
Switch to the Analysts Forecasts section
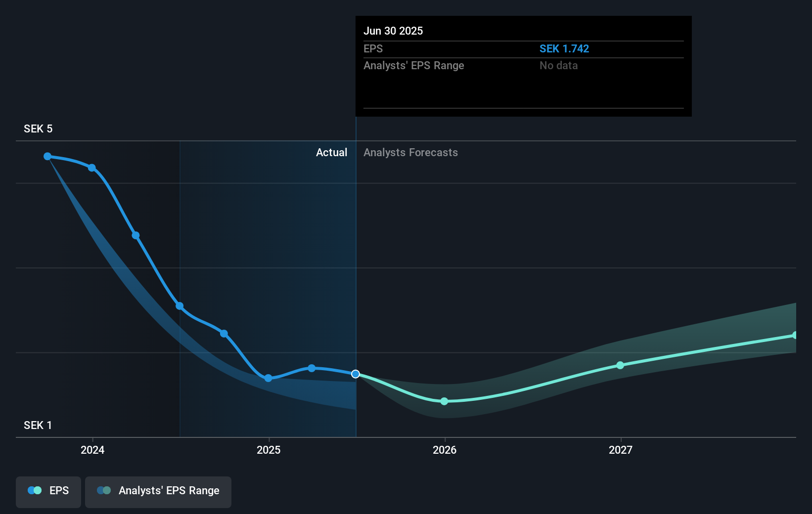(x=410, y=153)
